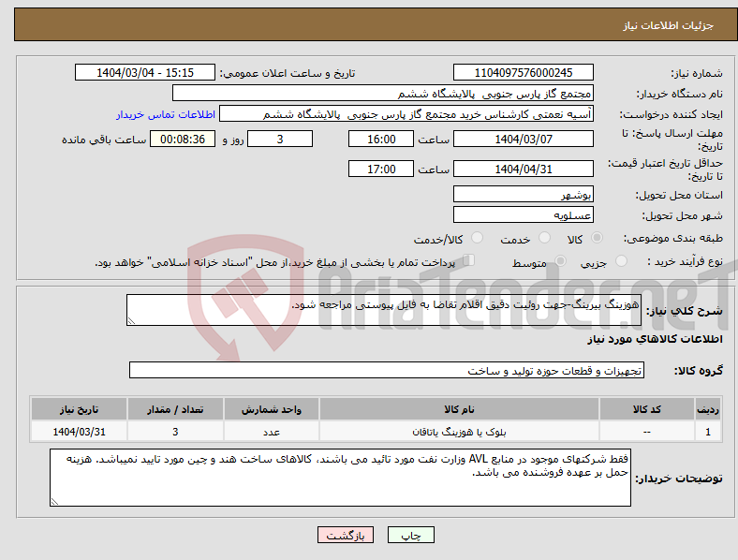Click the deadline time field 16:00
Screen dimensions: 738x560
point(381,139)
